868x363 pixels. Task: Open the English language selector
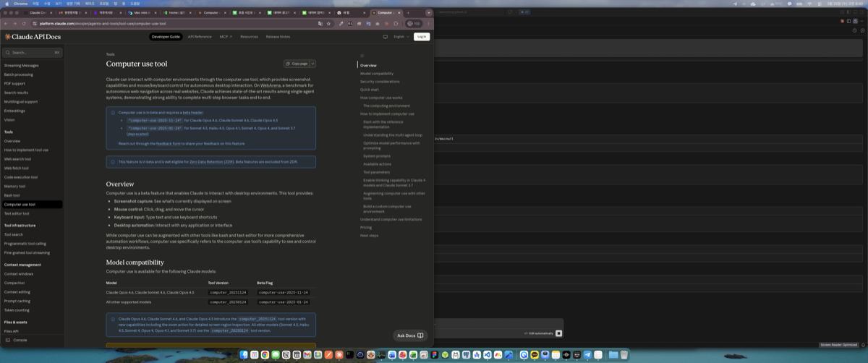point(401,37)
